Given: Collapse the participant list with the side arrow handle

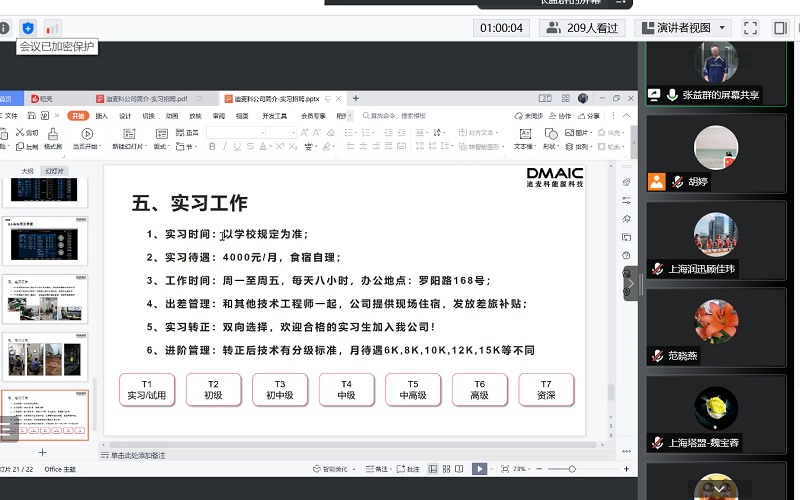Looking at the screenshot, I should (630, 285).
